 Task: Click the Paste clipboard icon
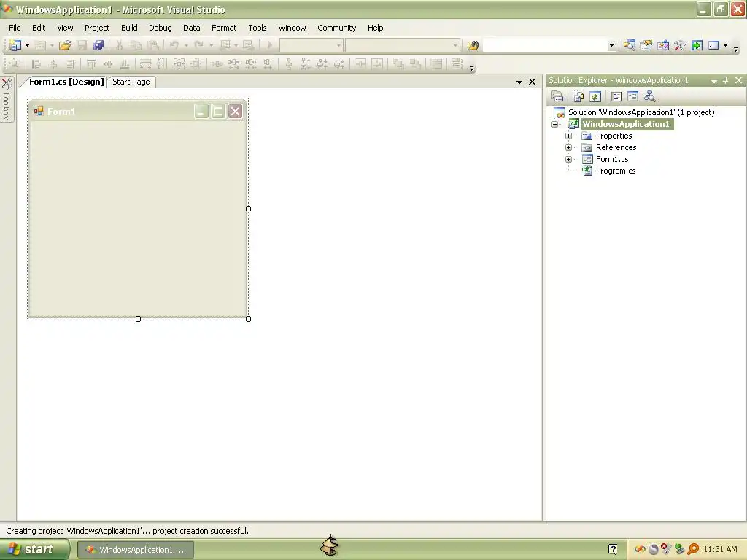point(153,45)
